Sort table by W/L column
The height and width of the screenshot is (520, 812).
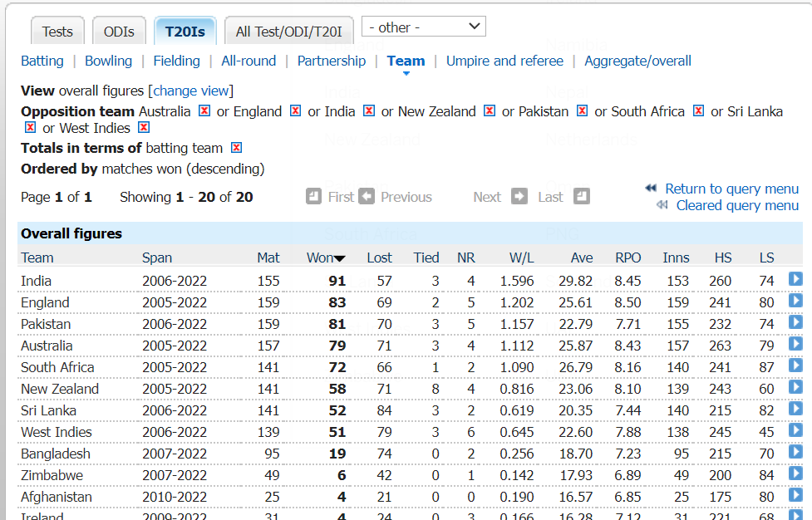521,258
